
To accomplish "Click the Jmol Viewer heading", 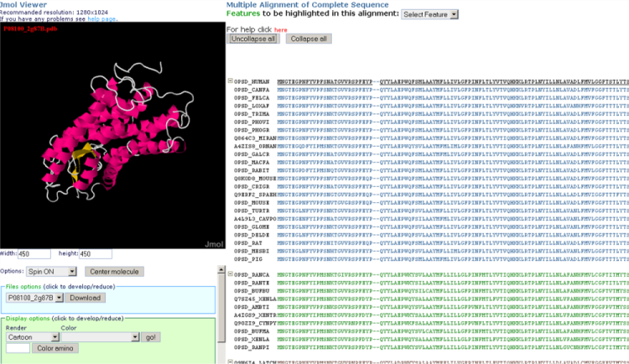I will [23, 4].
